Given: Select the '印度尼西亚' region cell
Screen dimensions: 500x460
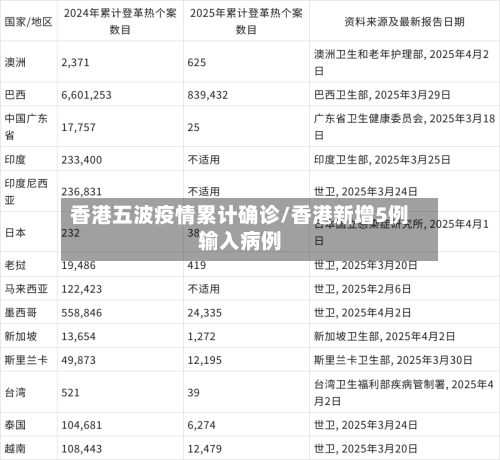Looking at the screenshot, I should 26,191.
